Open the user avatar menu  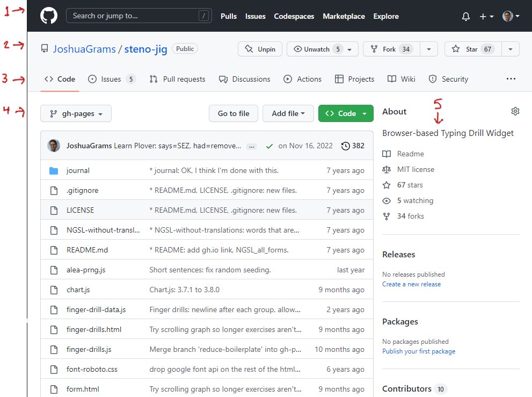click(511, 16)
